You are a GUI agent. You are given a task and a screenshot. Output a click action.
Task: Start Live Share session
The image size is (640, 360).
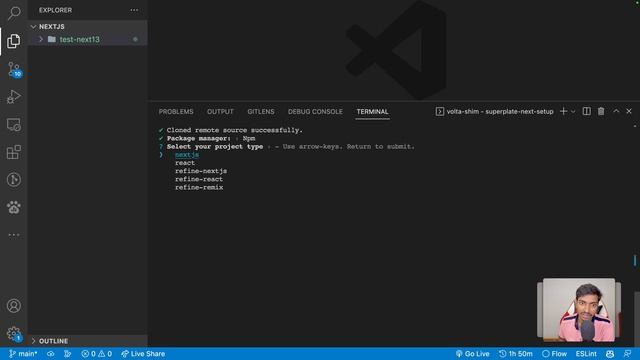coord(143,354)
